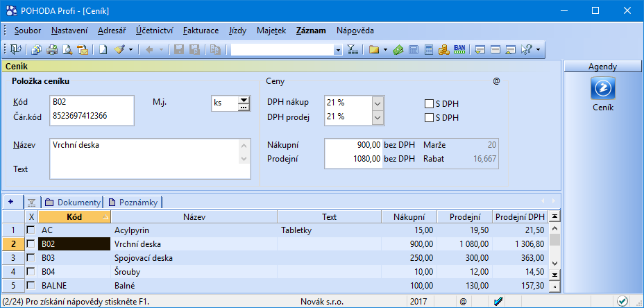Open the Fakturace menu
Screen dimensions: 644x308
[201, 31]
